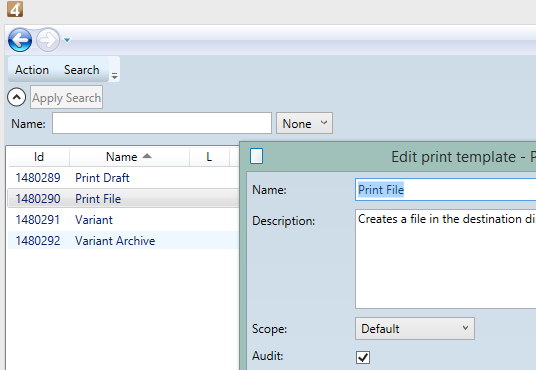Collapse the search panel with the chevron

[16, 97]
